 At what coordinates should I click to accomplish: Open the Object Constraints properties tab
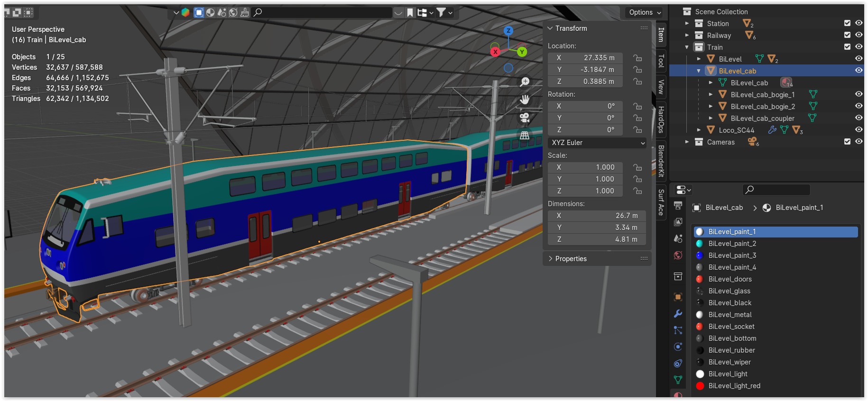click(x=678, y=364)
